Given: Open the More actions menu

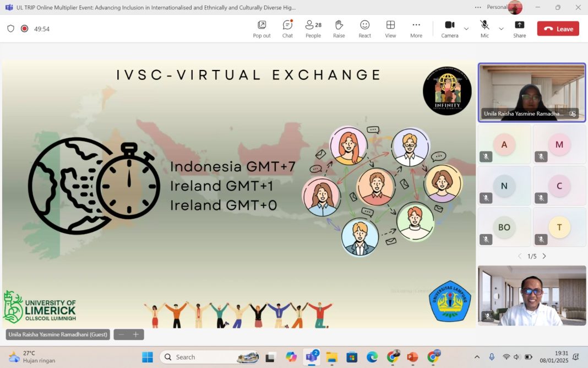Looking at the screenshot, I should (416, 29).
